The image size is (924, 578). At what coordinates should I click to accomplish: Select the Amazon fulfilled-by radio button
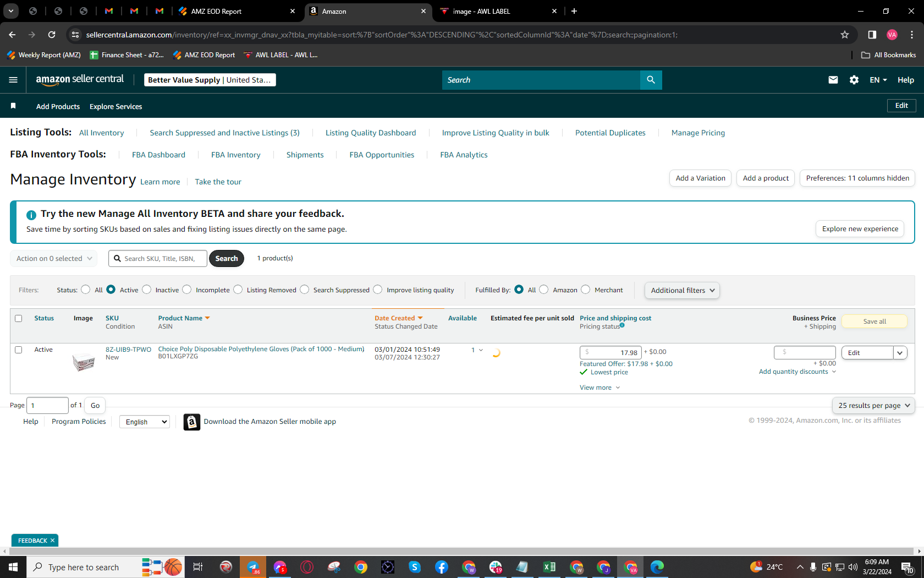click(x=544, y=290)
